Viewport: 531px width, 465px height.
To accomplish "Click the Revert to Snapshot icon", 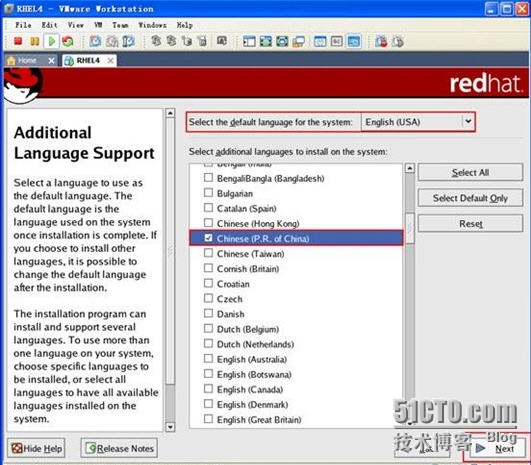I will coord(112,41).
